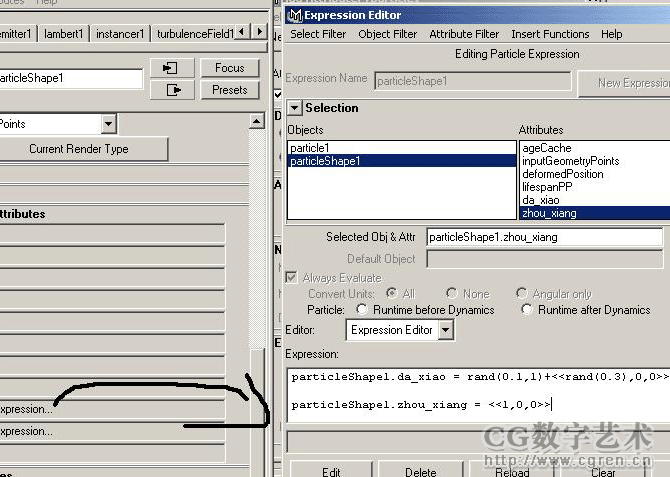Open the Attribute Filter menu
Screen dimensions: 670x477
coord(464,34)
